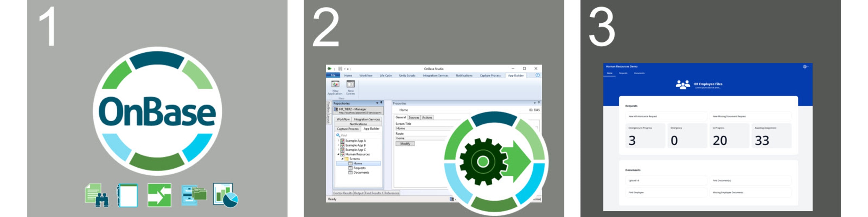The width and height of the screenshot is (868, 217).
Task: Open Documents tab in HR Demo
Action: (x=639, y=73)
